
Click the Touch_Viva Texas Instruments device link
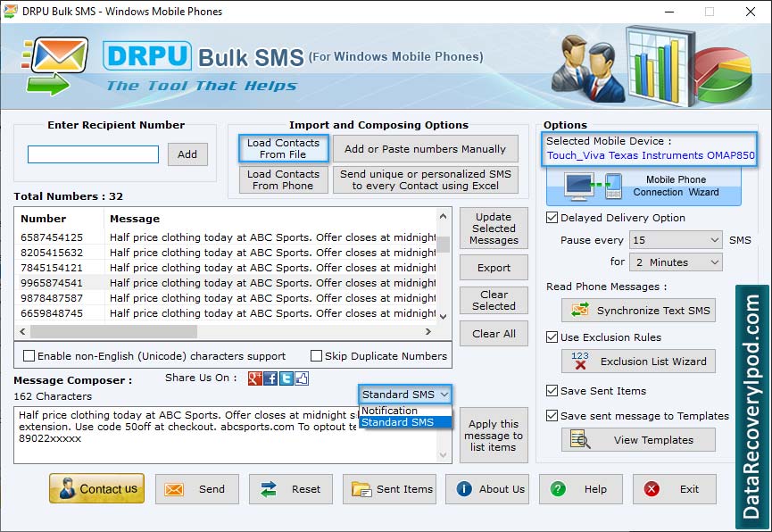pyautogui.click(x=651, y=155)
